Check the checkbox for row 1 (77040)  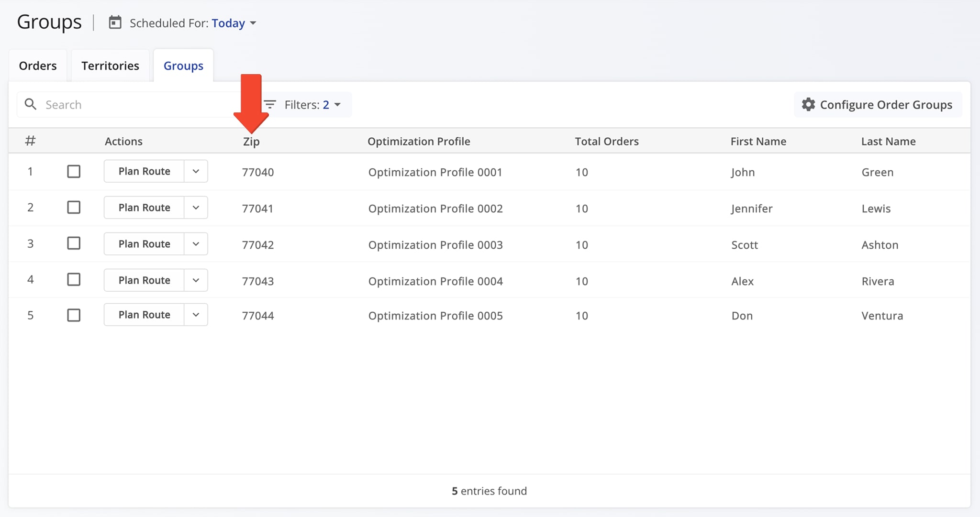coord(74,171)
